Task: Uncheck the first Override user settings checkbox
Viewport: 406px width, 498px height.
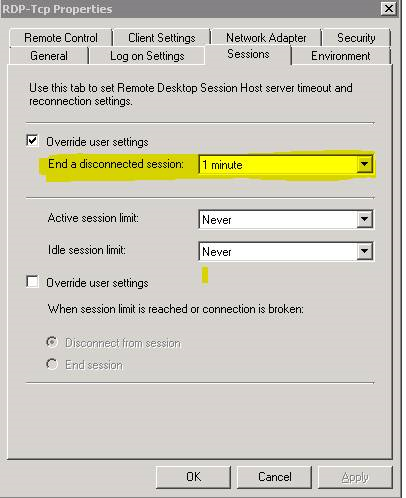Action: point(32,141)
